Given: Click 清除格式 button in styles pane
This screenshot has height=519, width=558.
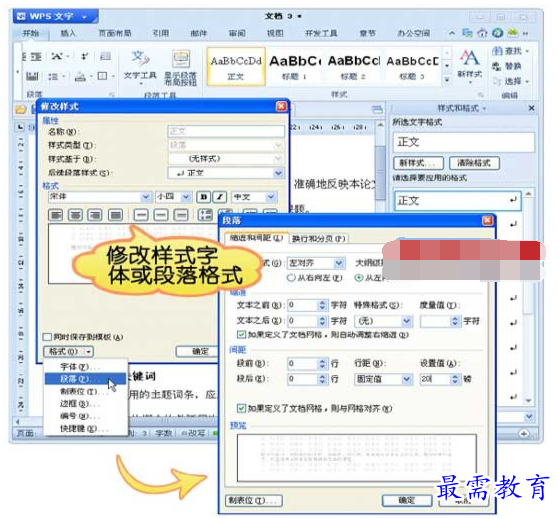Looking at the screenshot, I should (474, 163).
